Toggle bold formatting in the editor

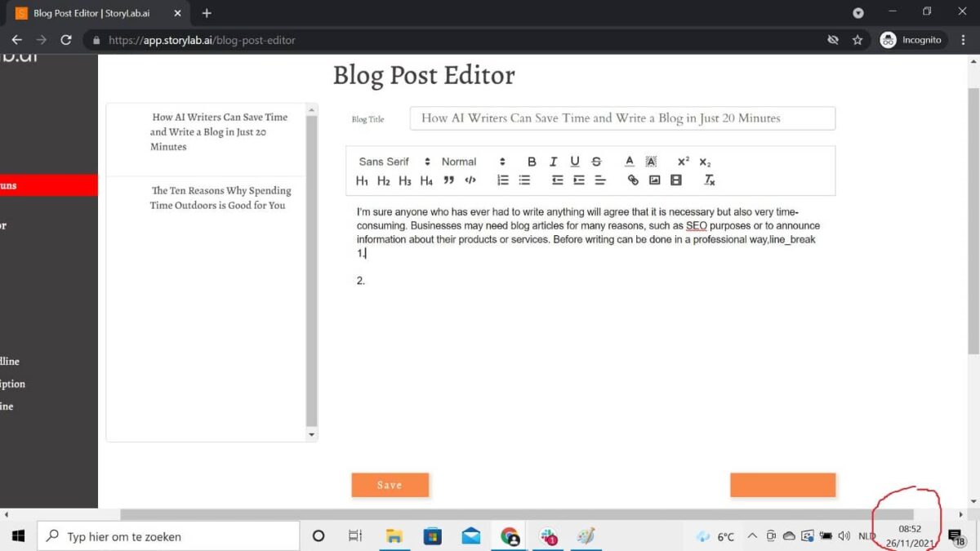point(532,161)
